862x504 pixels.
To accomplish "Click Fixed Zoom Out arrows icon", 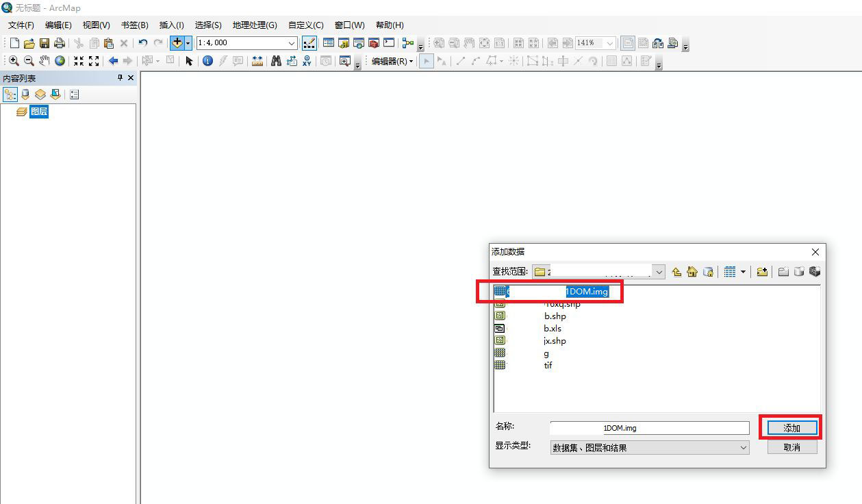I will click(x=94, y=61).
